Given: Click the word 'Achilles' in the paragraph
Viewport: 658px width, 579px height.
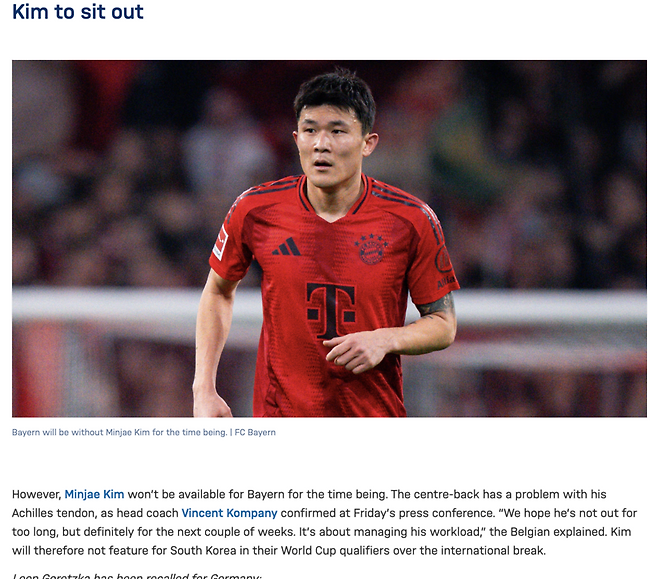Looking at the screenshot, I should [32, 513].
